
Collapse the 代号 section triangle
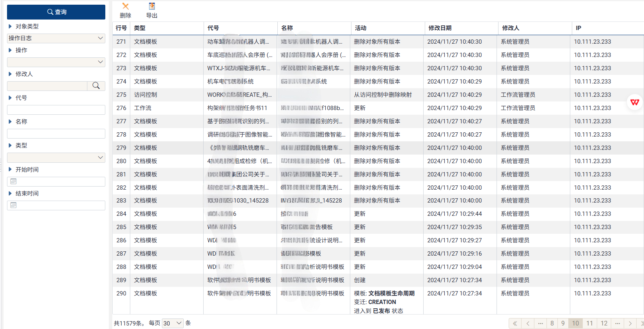(10, 98)
